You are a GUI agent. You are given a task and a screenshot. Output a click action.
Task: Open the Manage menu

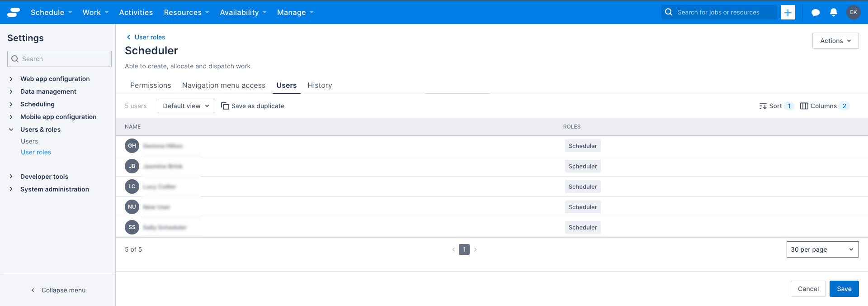(x=295, y=12)
